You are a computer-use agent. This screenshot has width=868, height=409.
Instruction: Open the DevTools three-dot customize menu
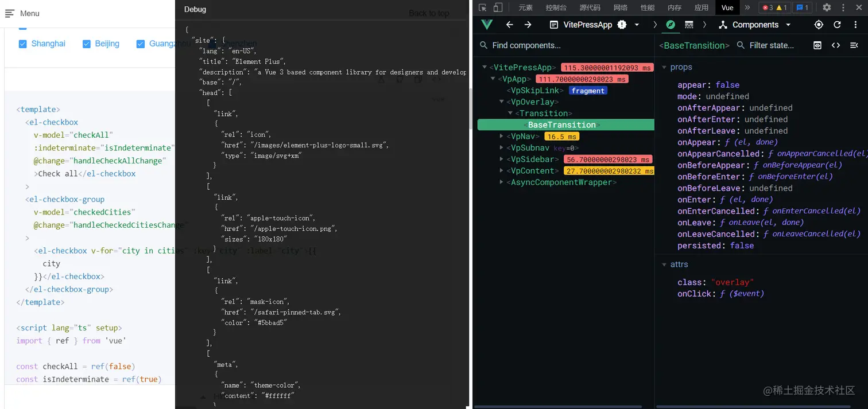[843, 7]
